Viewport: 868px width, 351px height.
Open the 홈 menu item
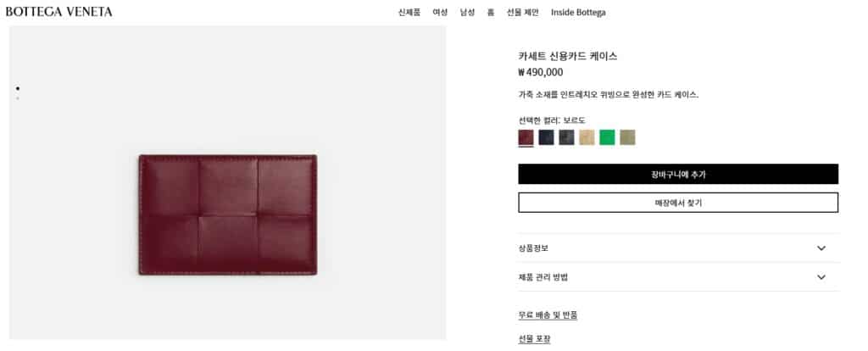point(491,12)
